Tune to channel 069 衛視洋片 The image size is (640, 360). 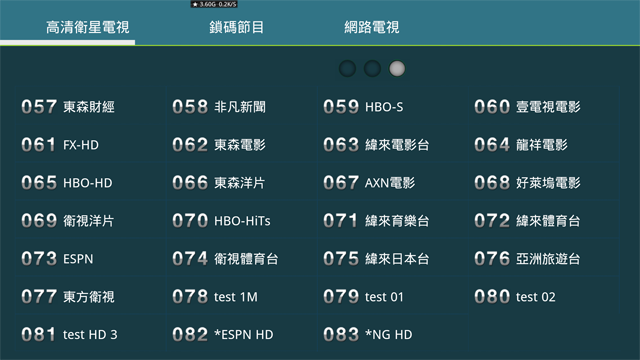pyautogui.click(x=91, y=220)
